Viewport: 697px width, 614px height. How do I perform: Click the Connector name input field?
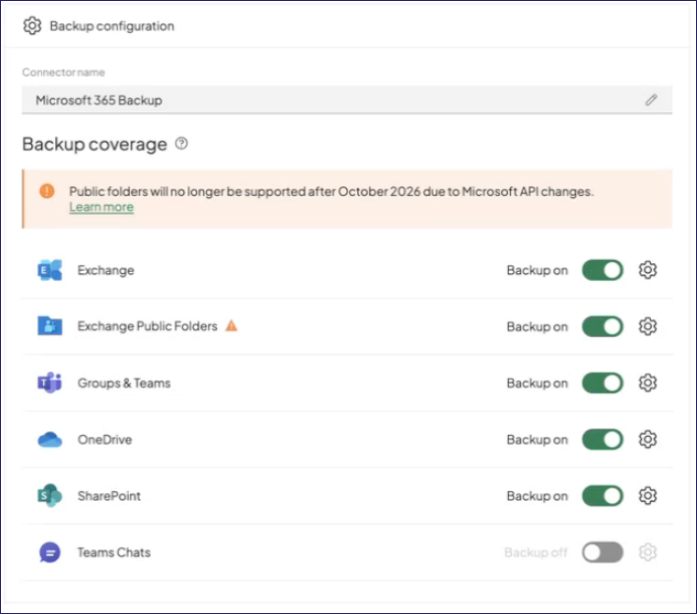[347, 100]
